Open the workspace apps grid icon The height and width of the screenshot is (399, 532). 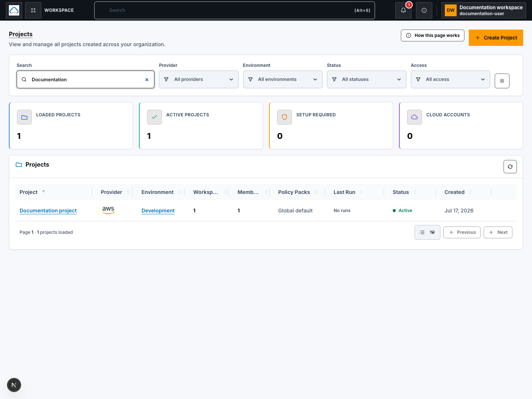(33, 10)
